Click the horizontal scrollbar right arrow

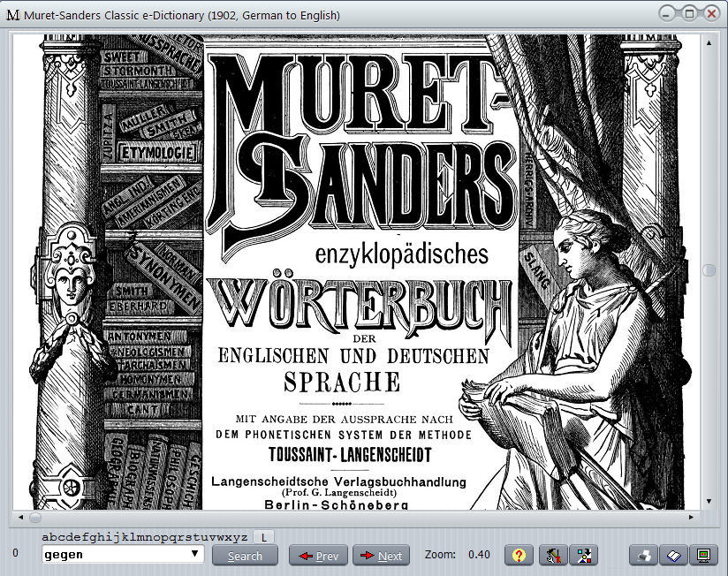691,517
